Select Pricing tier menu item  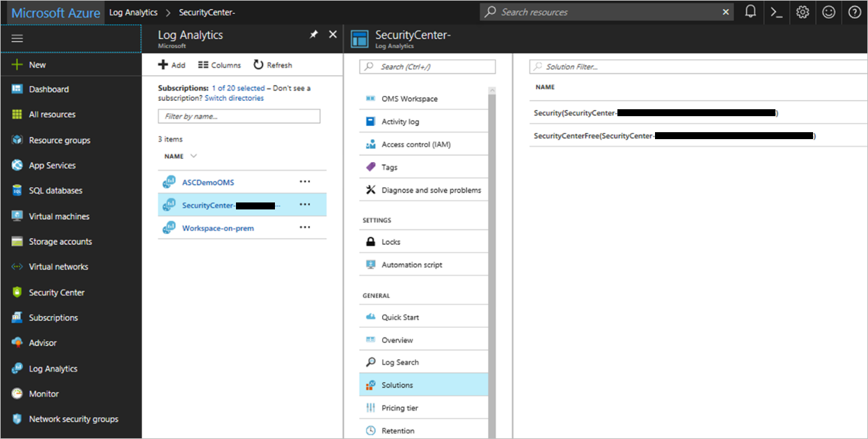click(400, 408)
